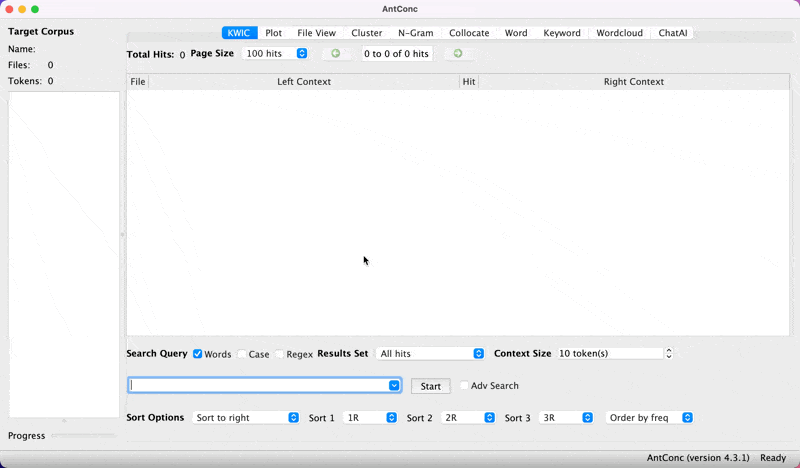Enable the Case checkbox
Screen dimensions: 800x468
tap(242, 354)
